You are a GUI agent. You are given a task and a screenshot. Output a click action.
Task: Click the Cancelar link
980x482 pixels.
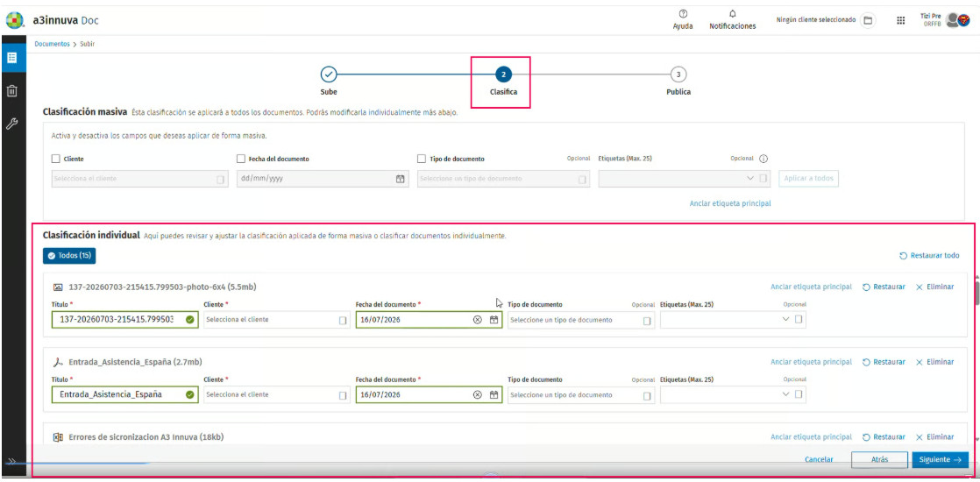point(819,459)
